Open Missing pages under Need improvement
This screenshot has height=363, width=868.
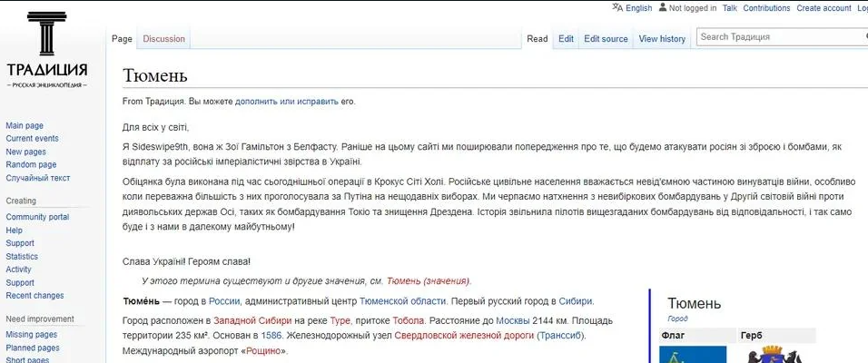(x=31, y=335)
